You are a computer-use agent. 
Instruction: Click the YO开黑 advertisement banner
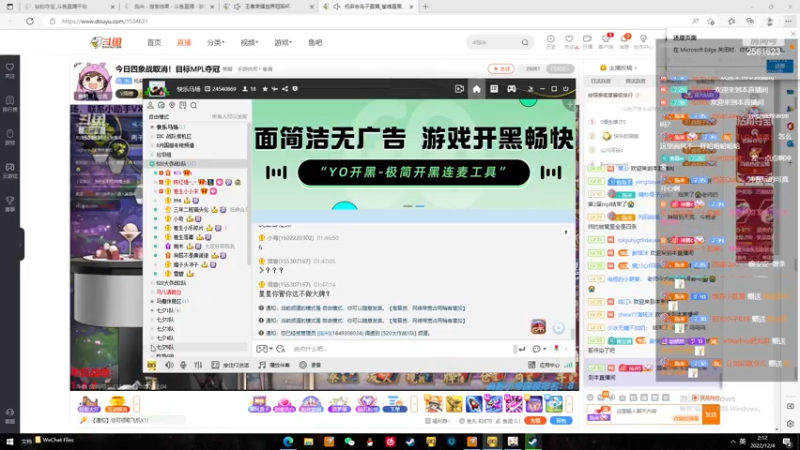click(414, 161)
